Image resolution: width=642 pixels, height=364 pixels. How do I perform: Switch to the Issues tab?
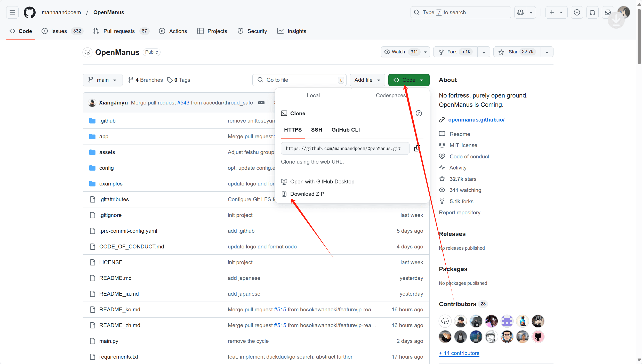pos(62,31)
